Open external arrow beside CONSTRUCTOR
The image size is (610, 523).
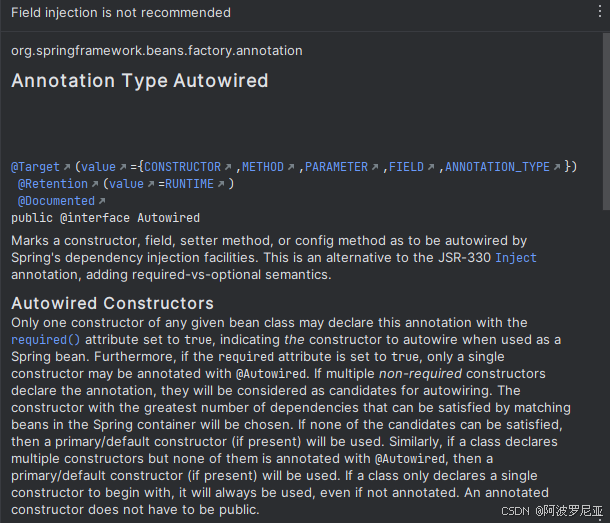click(x=228, y=167)
